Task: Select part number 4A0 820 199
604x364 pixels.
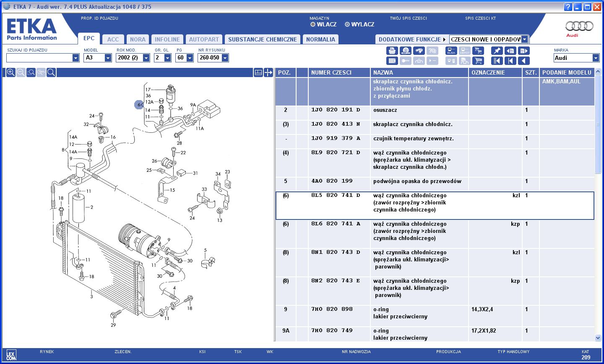Action: click(332, 181)
